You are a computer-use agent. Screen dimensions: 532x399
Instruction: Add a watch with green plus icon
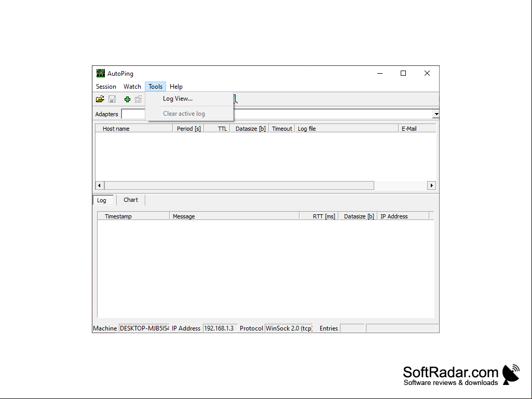(127, 100)
